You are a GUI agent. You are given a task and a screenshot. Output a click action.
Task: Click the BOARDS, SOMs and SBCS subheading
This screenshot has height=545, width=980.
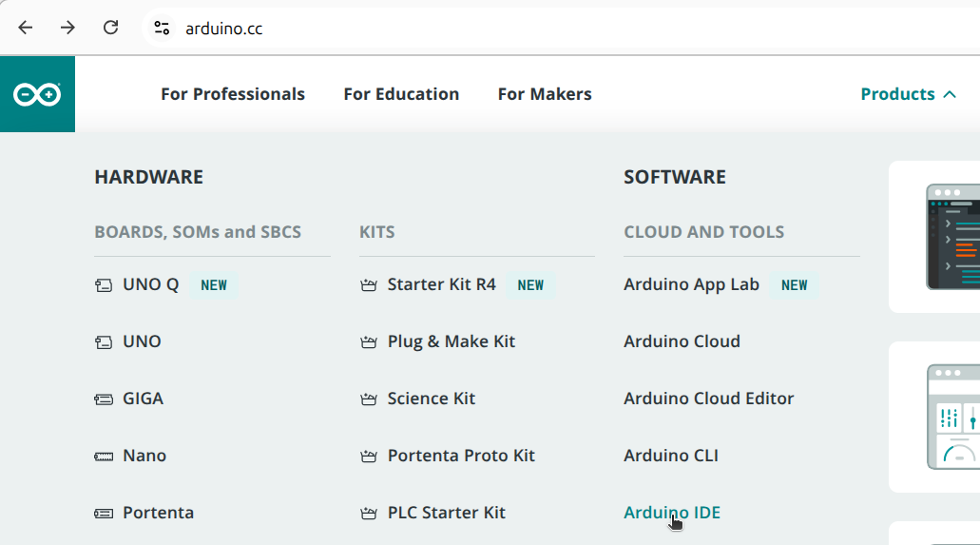[x=198, y=232]
